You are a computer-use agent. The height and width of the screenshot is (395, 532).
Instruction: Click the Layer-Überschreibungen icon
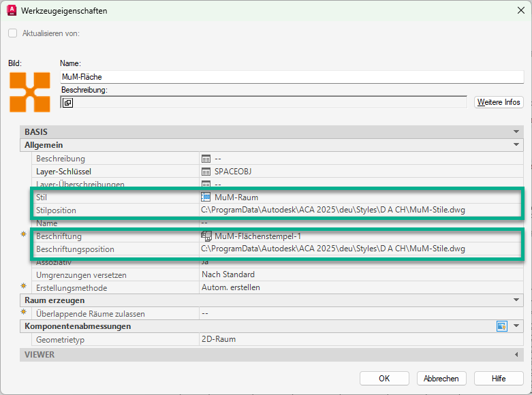206,184
